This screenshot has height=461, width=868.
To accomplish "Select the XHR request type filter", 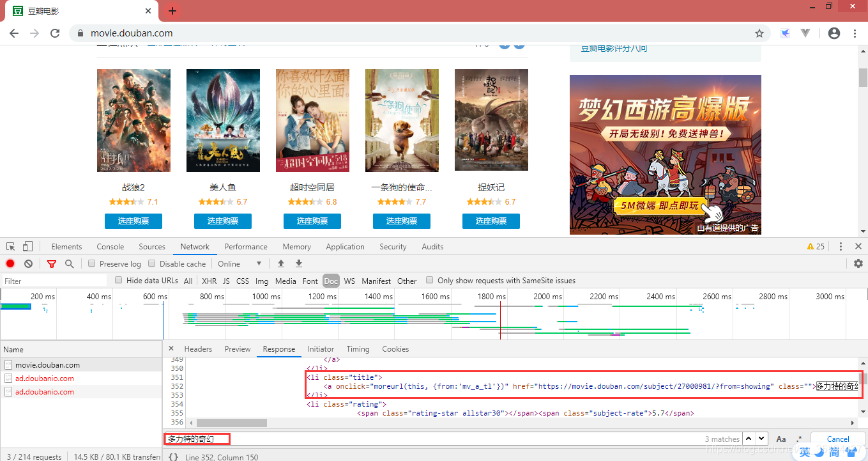I will tap(209, 281).
